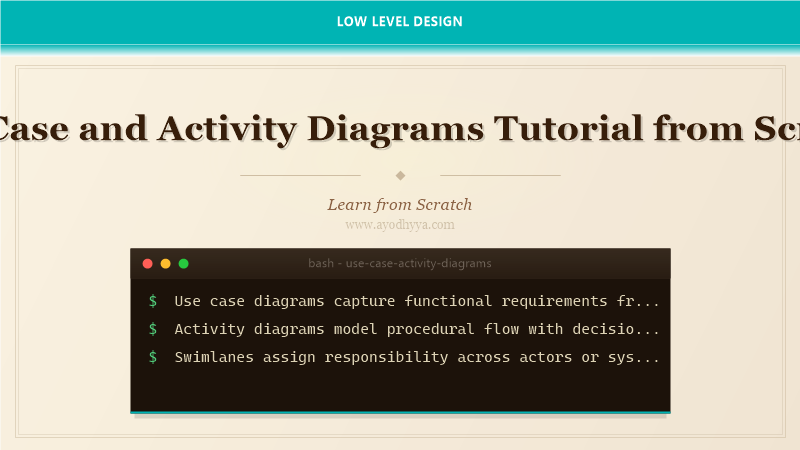800x450 pixels.
Task: Click the Learn from Scratch subtitle
Action: click(x=400, y=205)
